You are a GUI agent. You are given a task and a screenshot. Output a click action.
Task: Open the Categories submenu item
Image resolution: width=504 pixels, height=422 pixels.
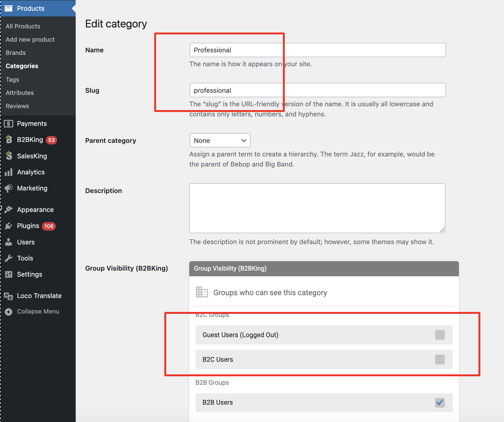22,66
